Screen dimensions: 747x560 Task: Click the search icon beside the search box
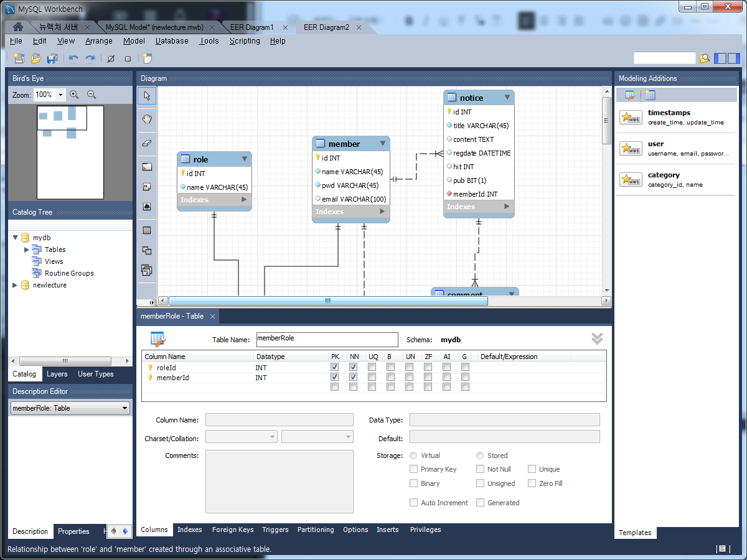(x=704, y=58)
